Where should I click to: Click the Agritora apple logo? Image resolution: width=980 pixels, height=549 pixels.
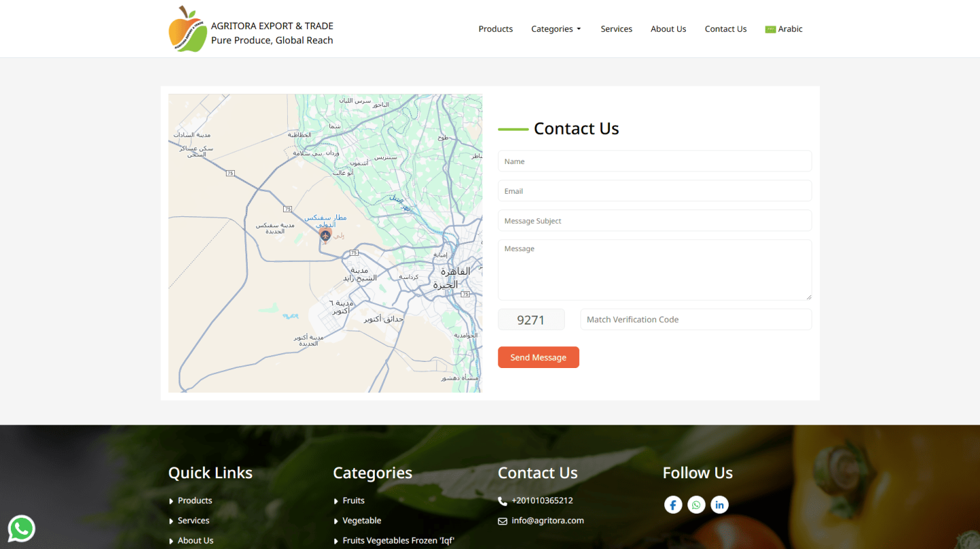tap(187, 29)
